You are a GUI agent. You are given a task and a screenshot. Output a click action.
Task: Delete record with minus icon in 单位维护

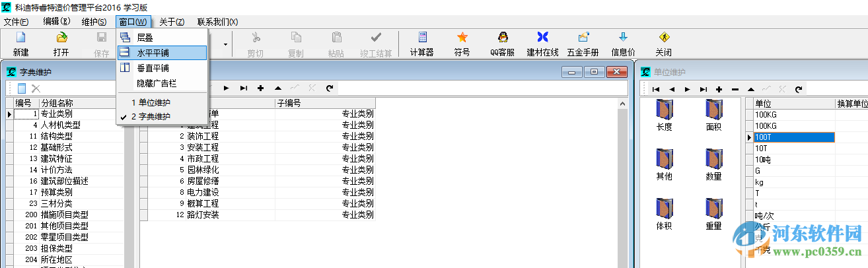[735, 88]
